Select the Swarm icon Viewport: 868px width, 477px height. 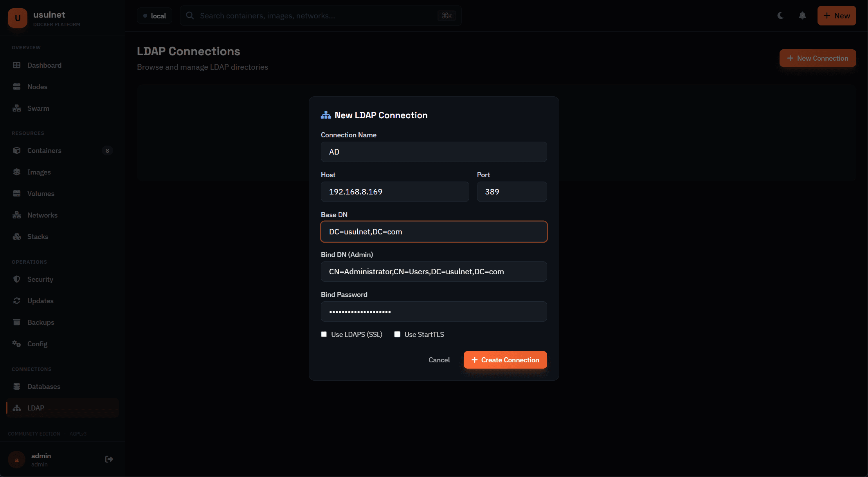coord(17,108)
